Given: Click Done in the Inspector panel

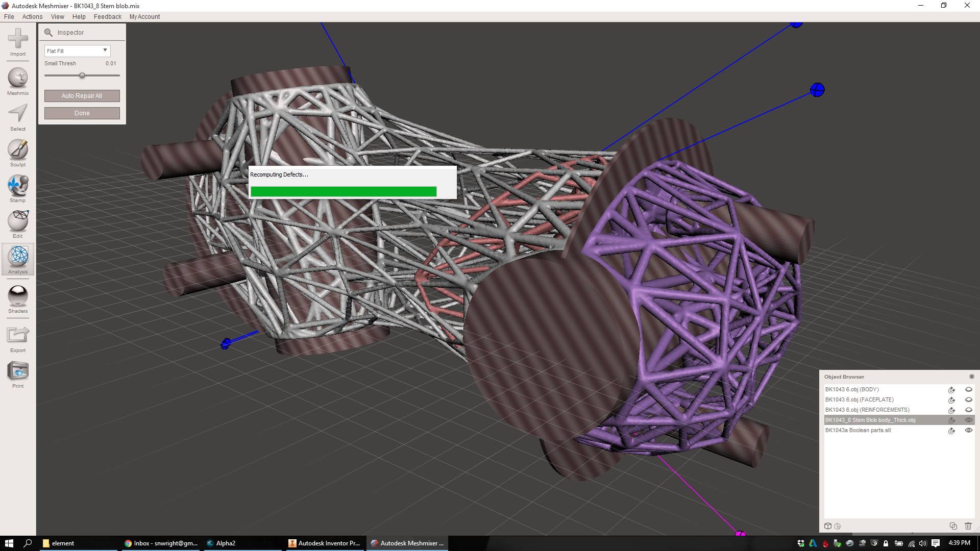Looking at the screenshot, I should pos(82,113).
